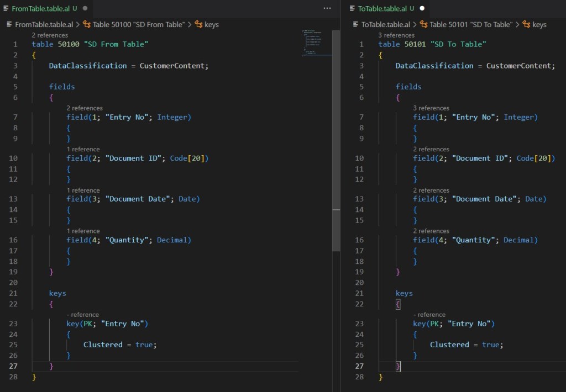This screenshot has height=392, width=566.
Task: Select the ToTable.table.al tab
Action: [382, 9]
